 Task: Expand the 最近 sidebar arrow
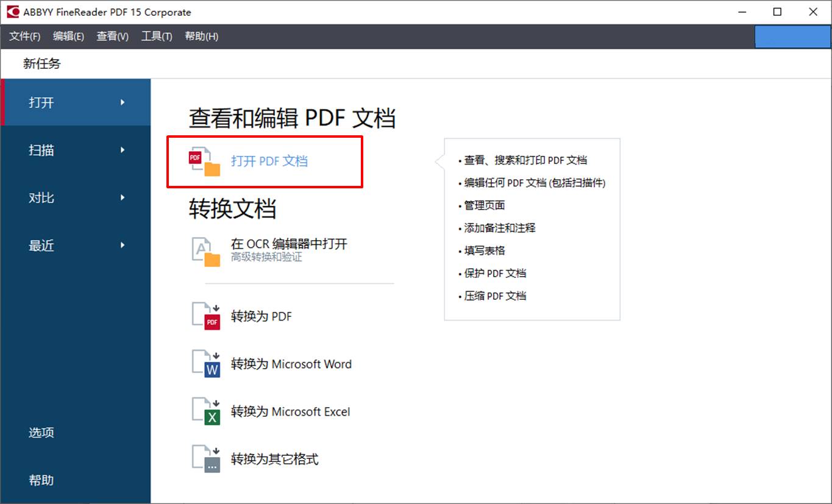(x=123, y=245)
